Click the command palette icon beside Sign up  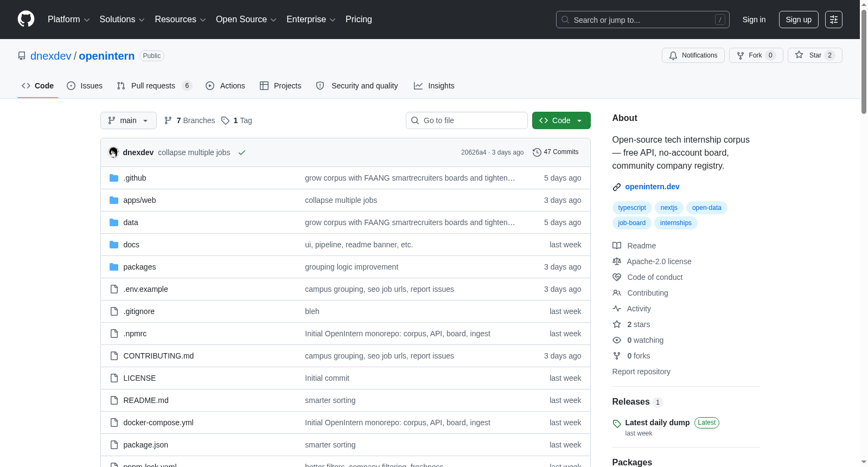click(x=834, y=20)
